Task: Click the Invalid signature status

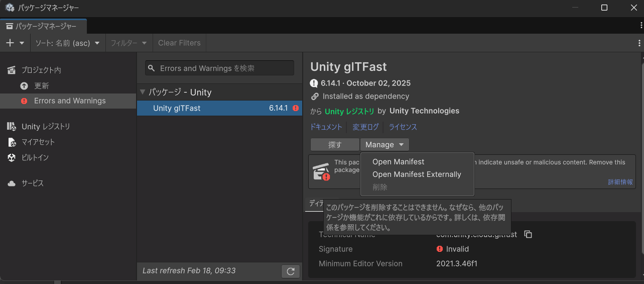Action: [x=452, y=249]
